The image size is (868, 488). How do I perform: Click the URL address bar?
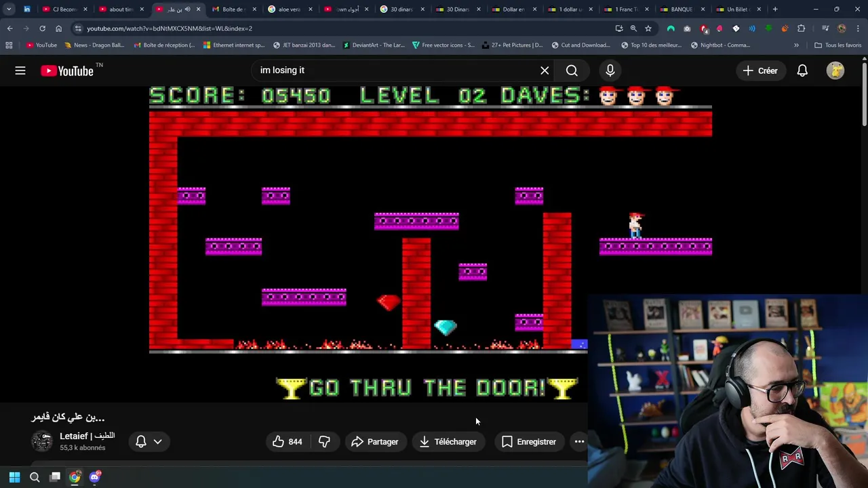[x=346, y=28]
